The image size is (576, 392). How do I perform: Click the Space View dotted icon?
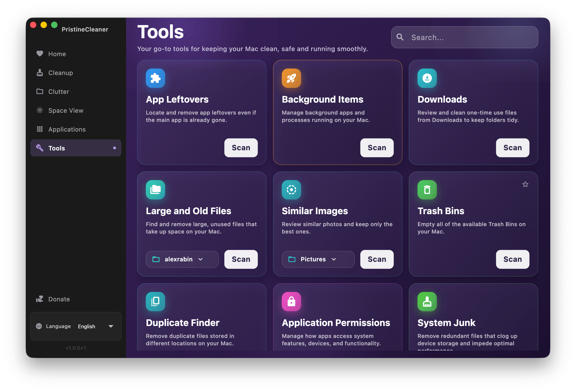(40, 110)
